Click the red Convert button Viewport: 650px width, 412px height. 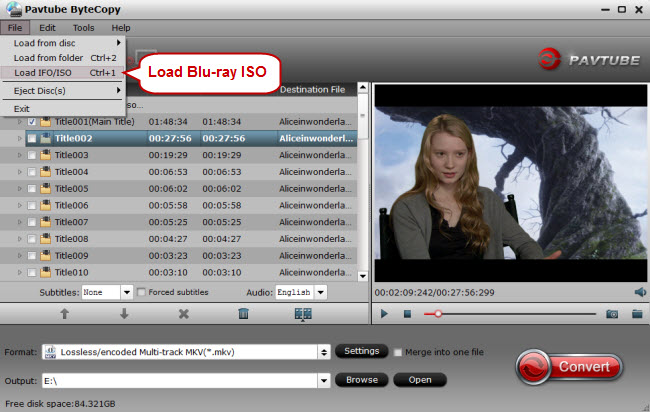pyautogui.click(x=570, y=367)
